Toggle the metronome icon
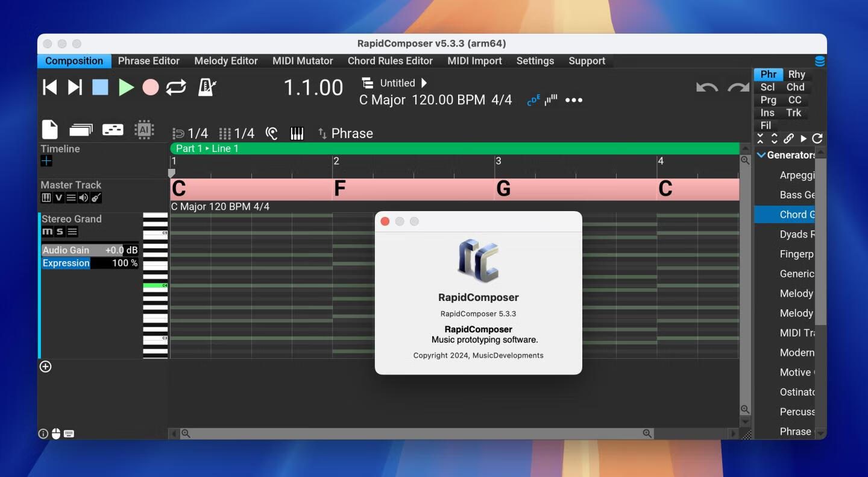Viewport: 868px width, 477px height. click(207, 87)
